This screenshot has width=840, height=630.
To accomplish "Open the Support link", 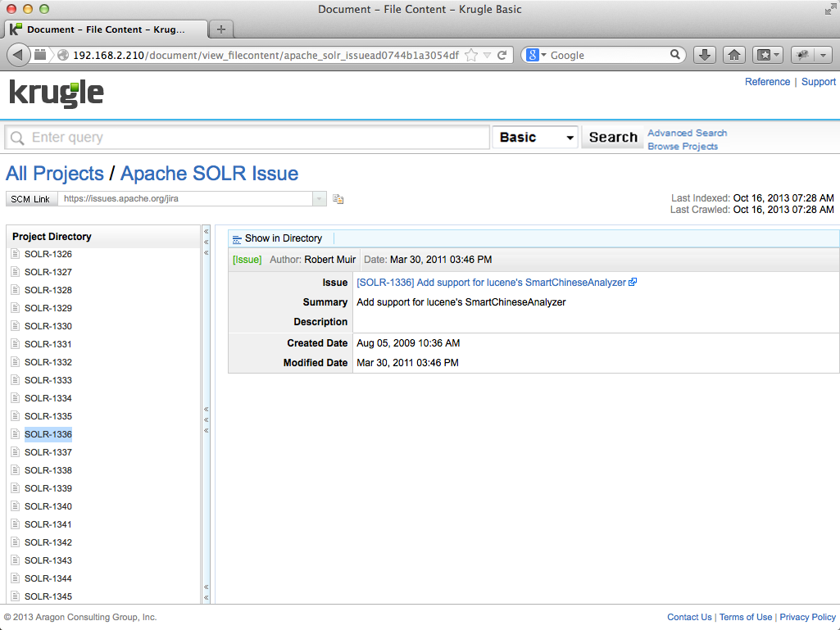I will click(818, 81).
